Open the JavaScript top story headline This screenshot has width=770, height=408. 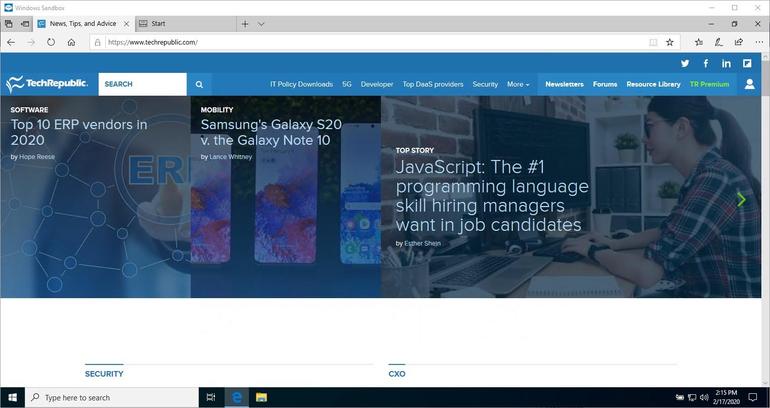click(x=492, y=195)
